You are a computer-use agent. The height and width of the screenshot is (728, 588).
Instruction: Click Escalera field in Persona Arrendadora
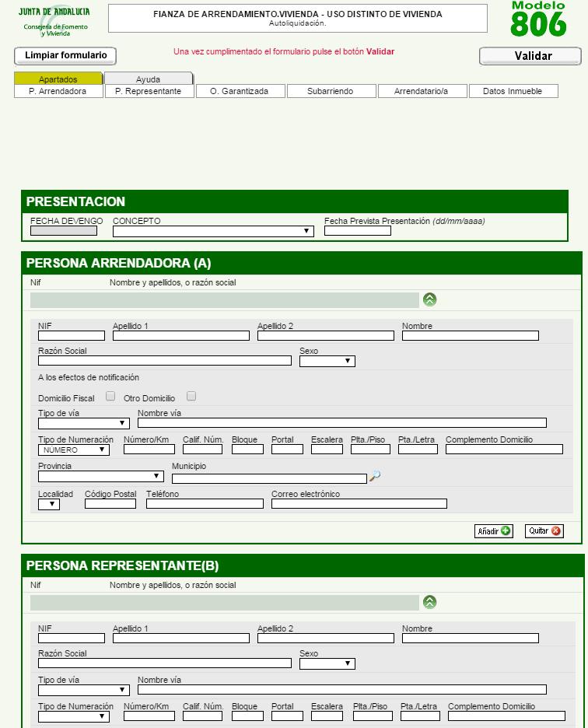pyautogui.click(x=327, y=450)
